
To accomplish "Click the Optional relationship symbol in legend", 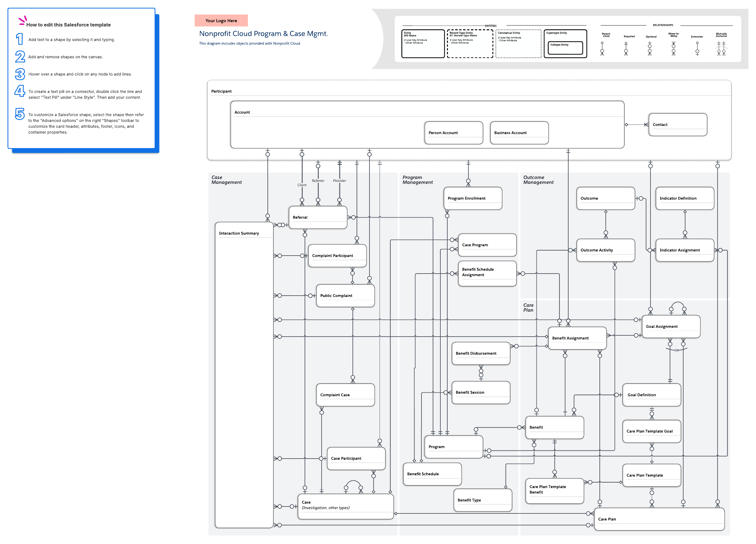I will click(x=649, y=48).
